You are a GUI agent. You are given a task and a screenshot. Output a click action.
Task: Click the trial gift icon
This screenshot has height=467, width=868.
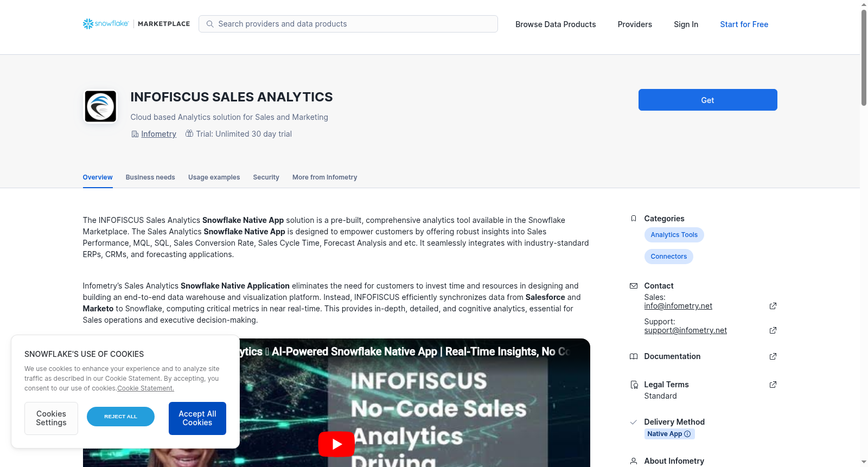click(x=189, y=133)
